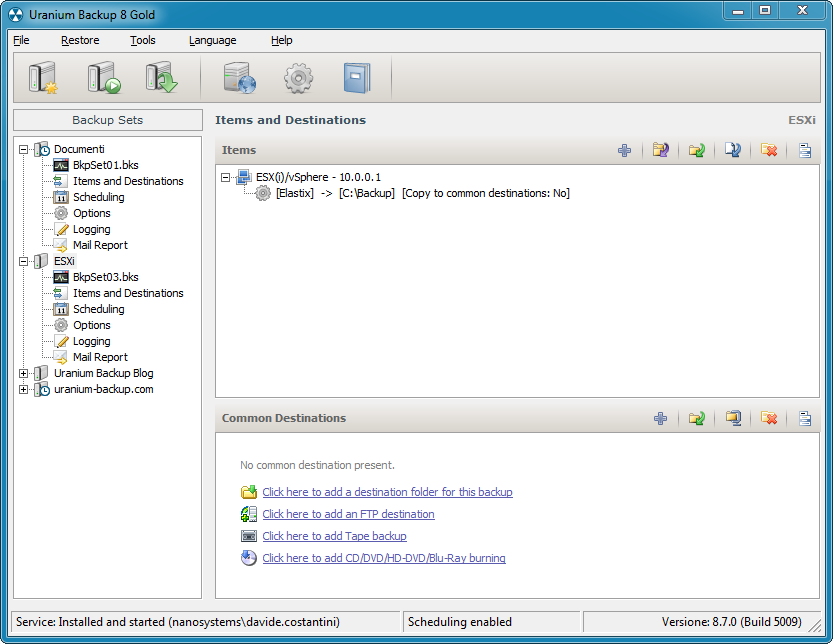833x644 pixels.
Task: Expand the uranium-backup.com set
Action: point(23,389)
